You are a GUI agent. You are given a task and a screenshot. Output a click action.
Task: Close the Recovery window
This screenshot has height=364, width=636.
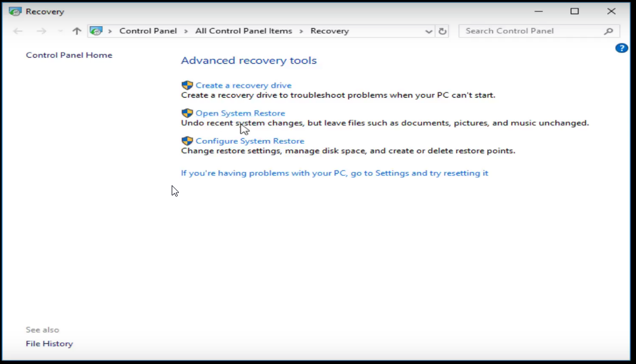[x=611, y=11]
